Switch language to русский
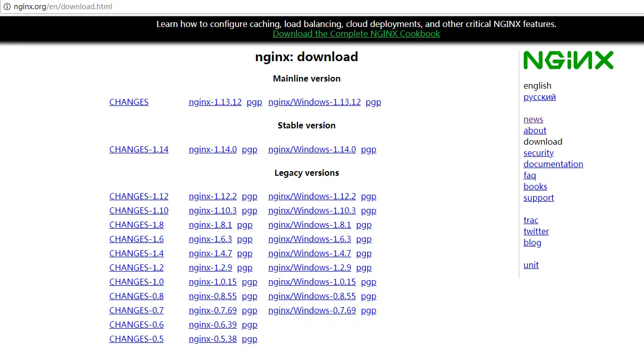Image resolution: width=644 pixels, height=351 pixels. pyautogui.click(x=540, y=97)
